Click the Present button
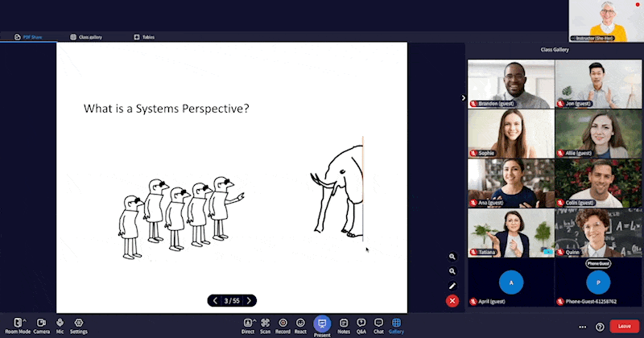The height and width of the screenshot is (338, 644). pos(322,327)
